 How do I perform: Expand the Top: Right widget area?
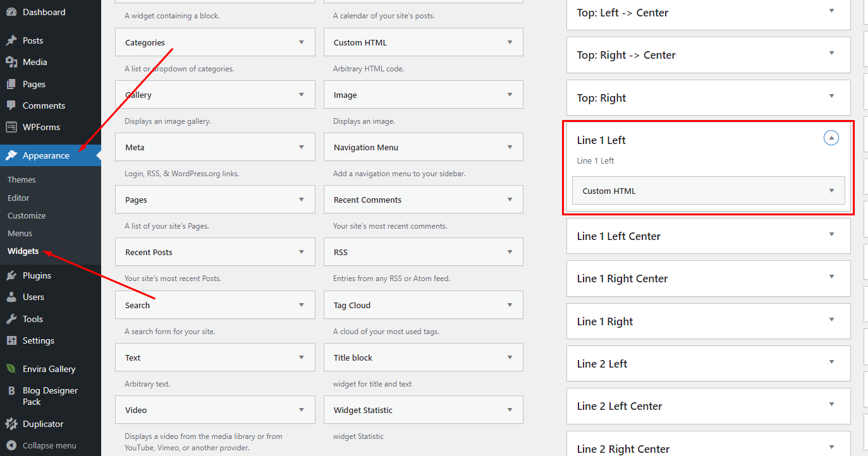(x=831, y=96)
